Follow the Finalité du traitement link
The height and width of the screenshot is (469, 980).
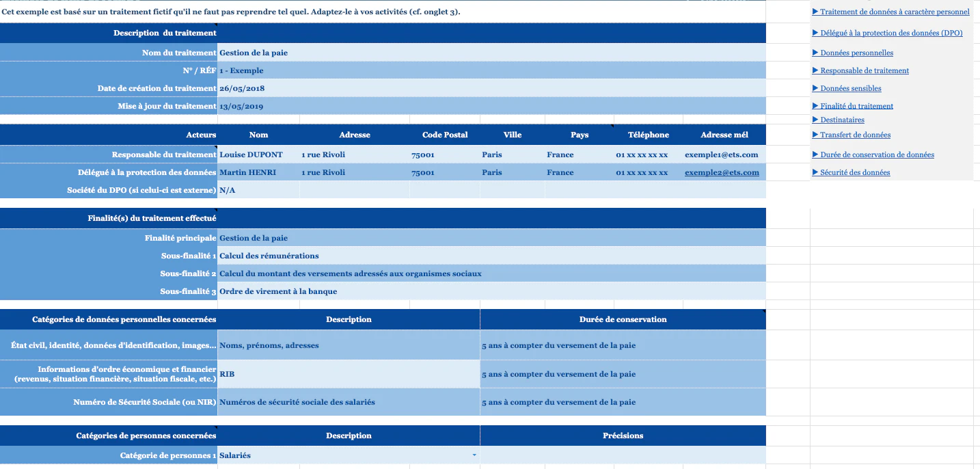[852, 106]
